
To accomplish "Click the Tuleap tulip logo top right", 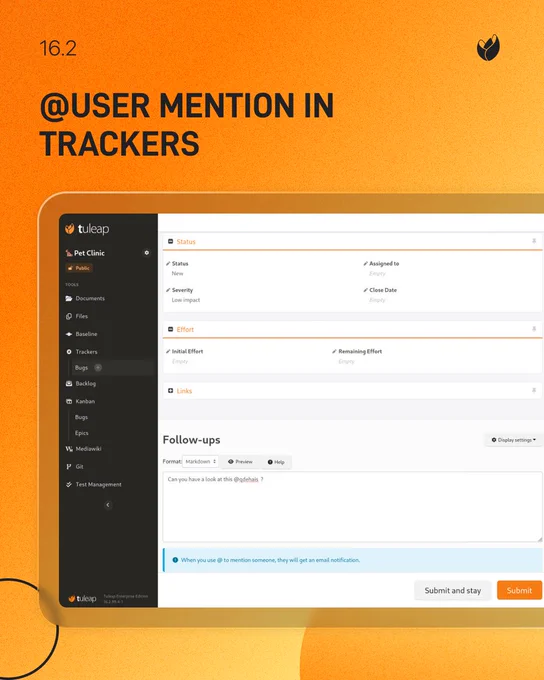I will (488, 48).
